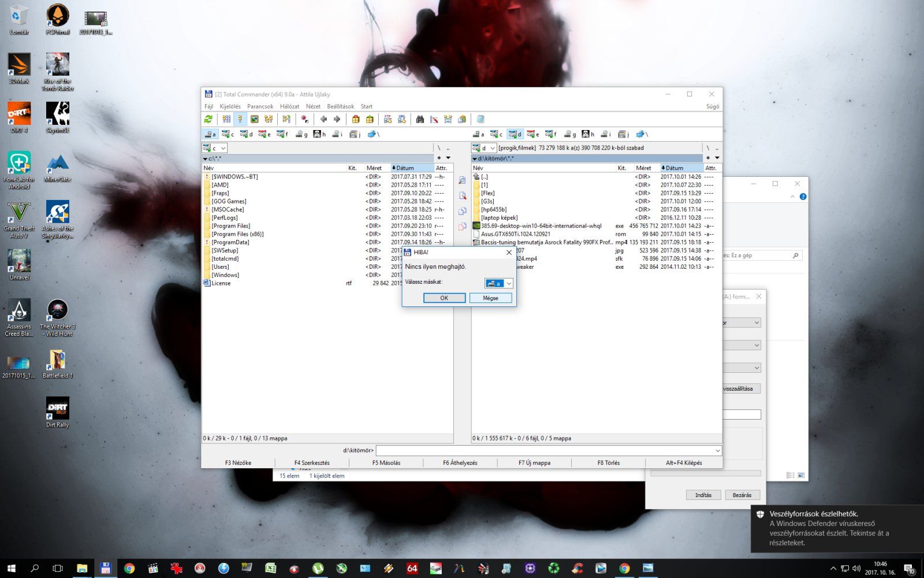The image size is (924, 578).
Task: Open drive dropdown in HIBA dialog
Action: click(x=499, y=283)
